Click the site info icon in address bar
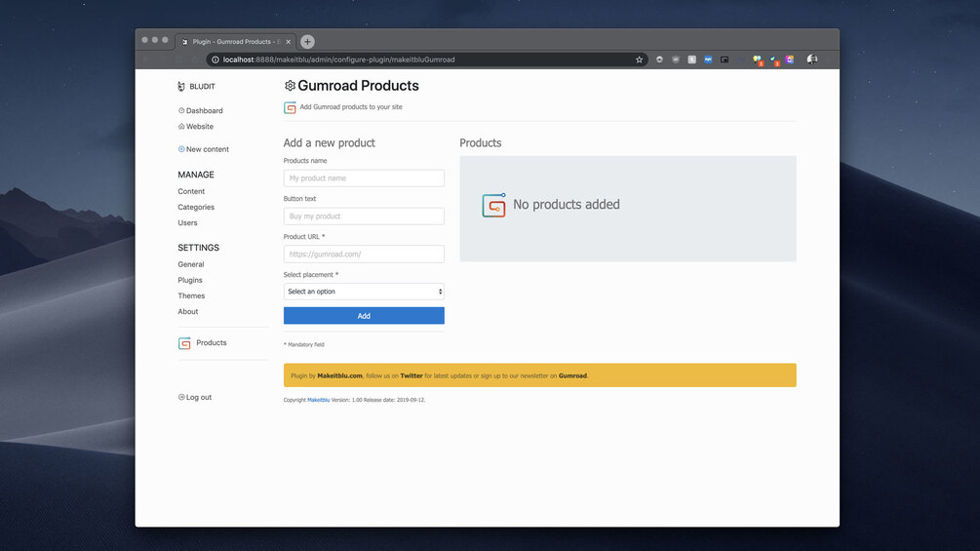 (216, 59)
